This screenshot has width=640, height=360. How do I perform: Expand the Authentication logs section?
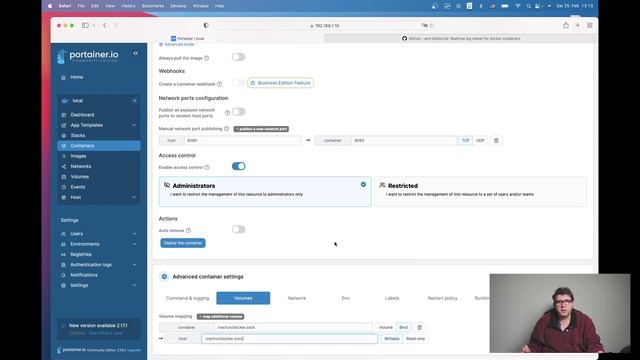point(134,264)
